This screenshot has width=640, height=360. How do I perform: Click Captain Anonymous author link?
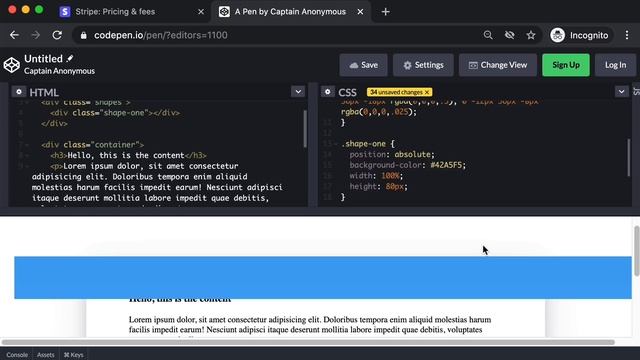59,71
